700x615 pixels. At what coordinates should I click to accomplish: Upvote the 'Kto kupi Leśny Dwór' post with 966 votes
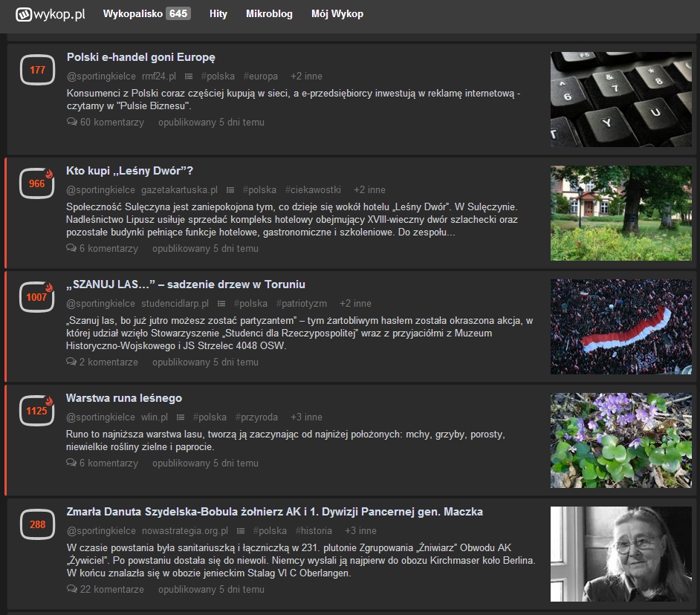[37, 184]
